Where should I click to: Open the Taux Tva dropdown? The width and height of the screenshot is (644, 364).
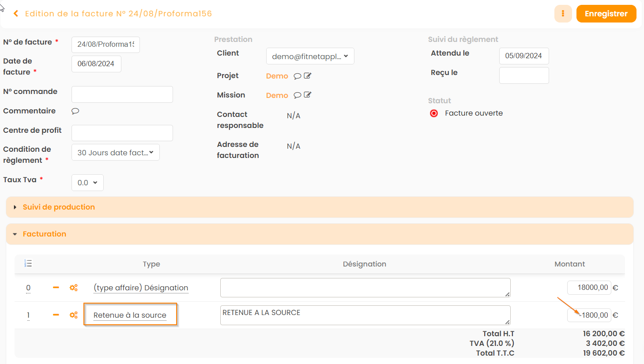coord(87,183)
